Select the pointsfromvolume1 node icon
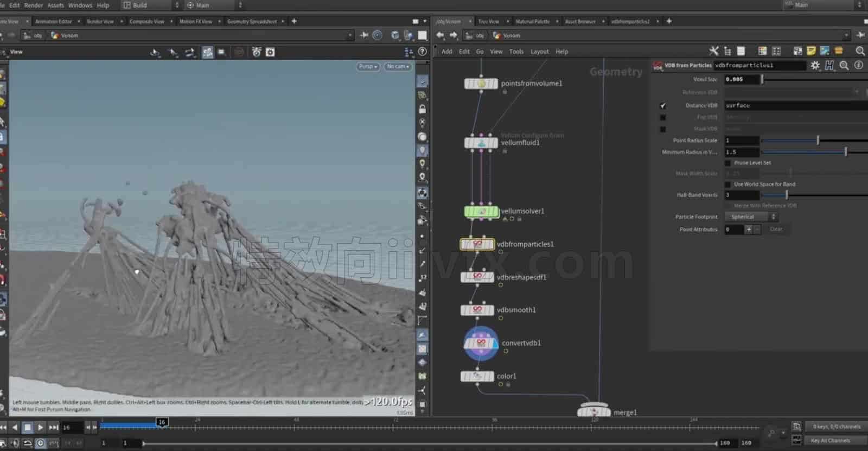This screenshot has height=451, width=868. [x=481, y=84]
